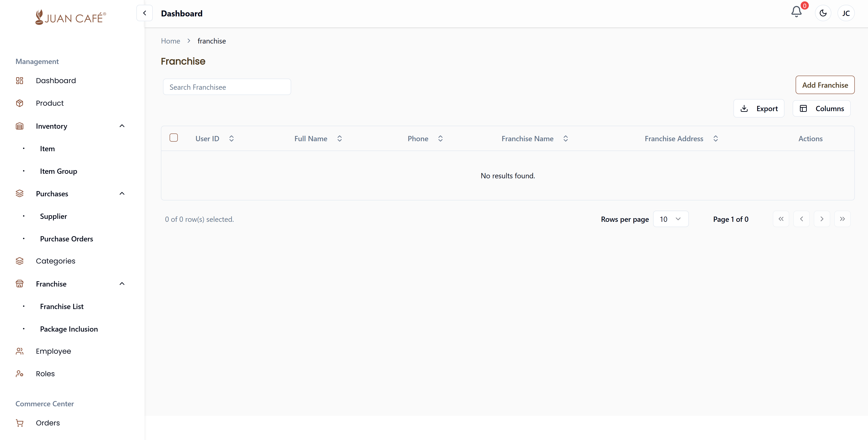Sort table by the User ID arrows
This screenshot has width=868, height=440.
[232, 138]
